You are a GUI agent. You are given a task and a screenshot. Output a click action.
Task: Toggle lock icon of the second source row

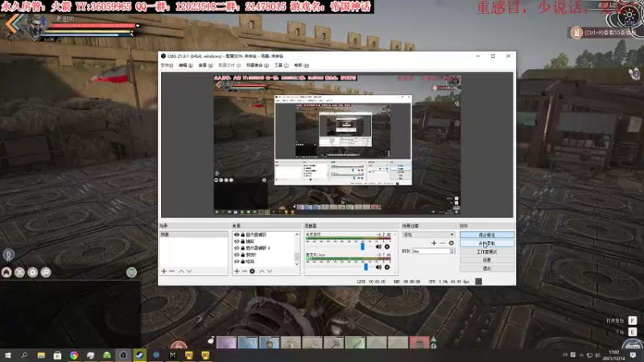pyautogui.click(x=243, y=241)
